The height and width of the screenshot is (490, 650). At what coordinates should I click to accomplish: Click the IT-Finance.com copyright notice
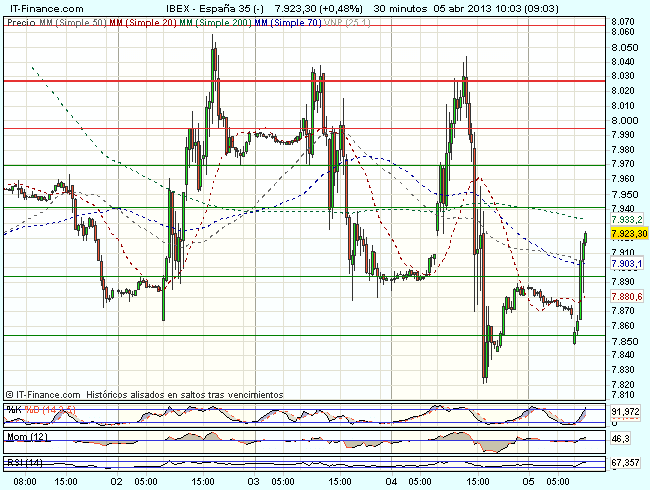pos(144,395)
